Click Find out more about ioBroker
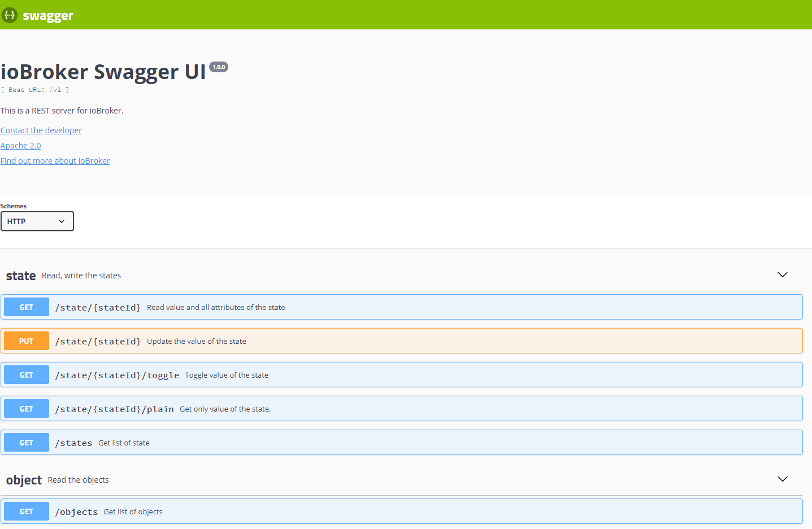This screenshot has height=529, width=812. (x=55, y=160)
